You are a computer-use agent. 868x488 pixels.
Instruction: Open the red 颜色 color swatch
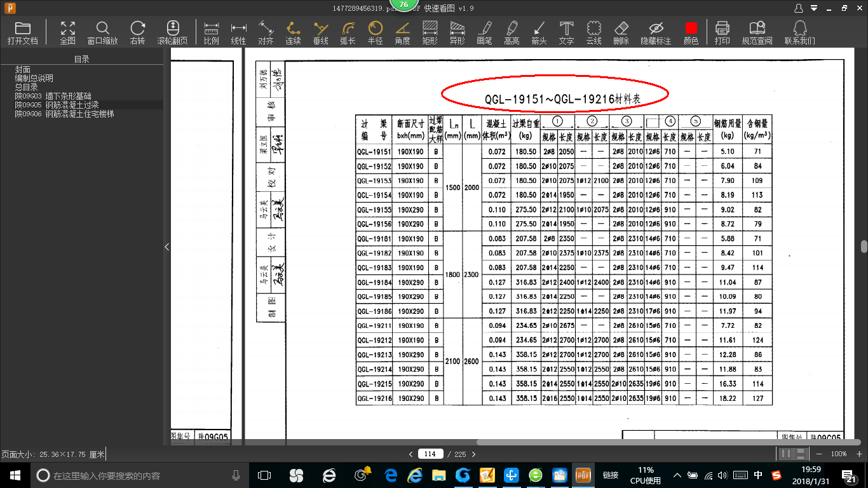(x=691, y=33)
